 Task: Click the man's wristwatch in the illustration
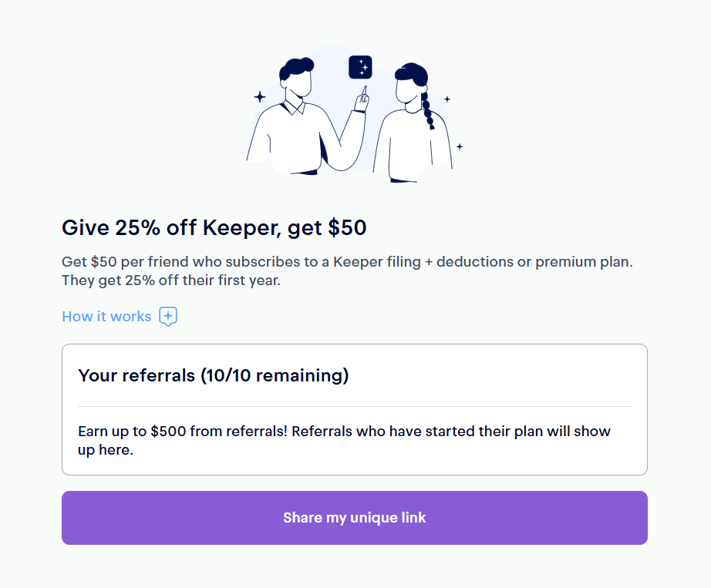(359, 111)
